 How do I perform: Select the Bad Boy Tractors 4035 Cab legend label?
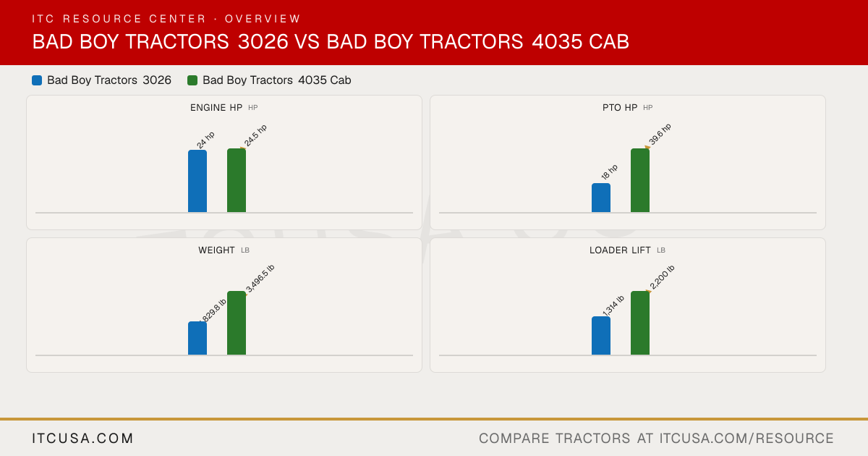277,80
